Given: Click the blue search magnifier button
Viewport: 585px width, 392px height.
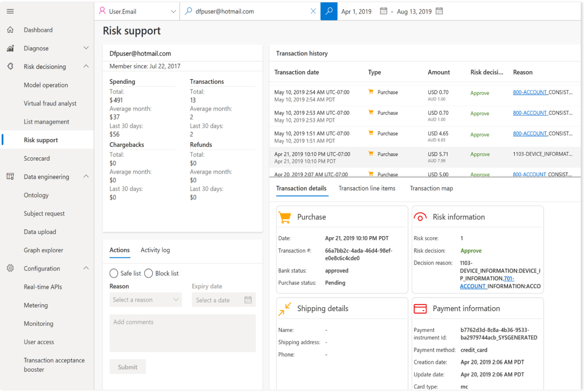Looking at the screenshot, I should 329,11.
